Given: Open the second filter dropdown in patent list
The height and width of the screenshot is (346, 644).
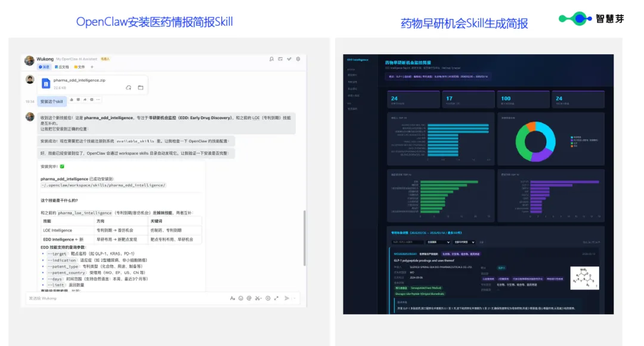Looking at the screenshot, I should click(465, 242).
